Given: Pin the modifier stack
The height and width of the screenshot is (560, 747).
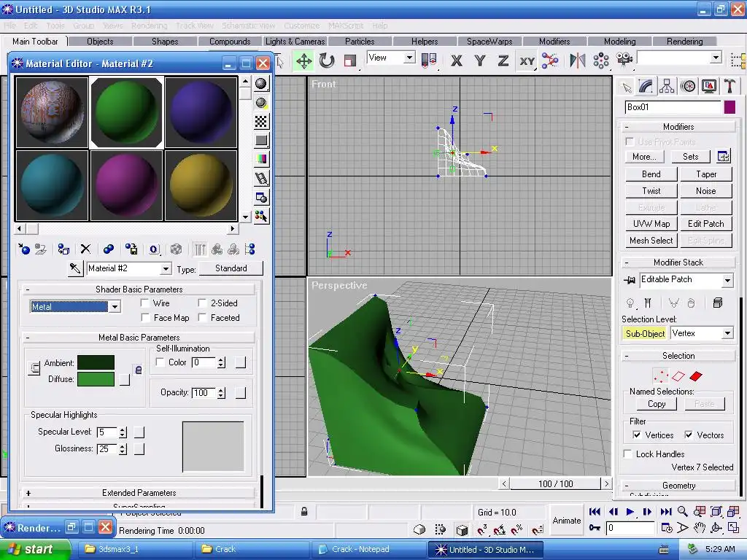Looking at the screenshot, I should 630,280.
